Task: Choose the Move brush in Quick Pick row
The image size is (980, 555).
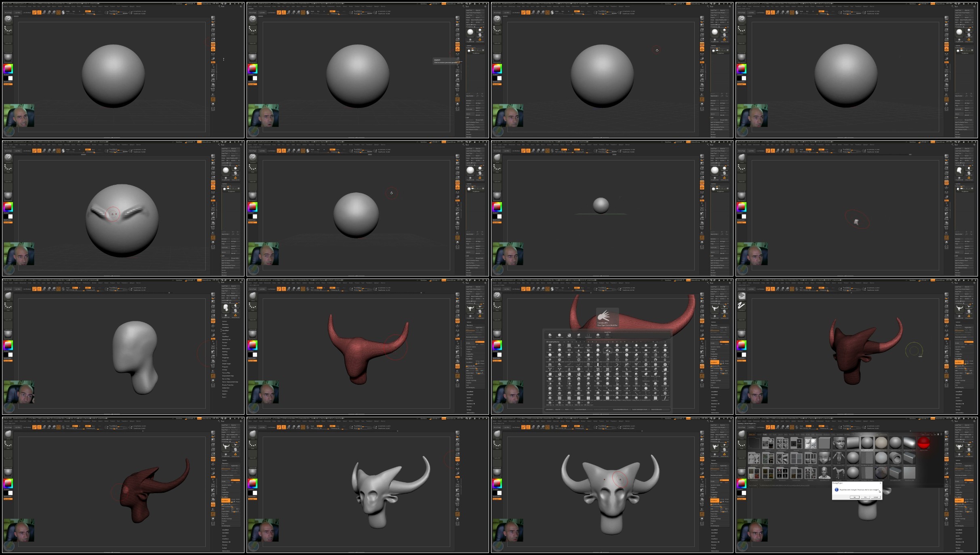Action: [x=579, y=335]
